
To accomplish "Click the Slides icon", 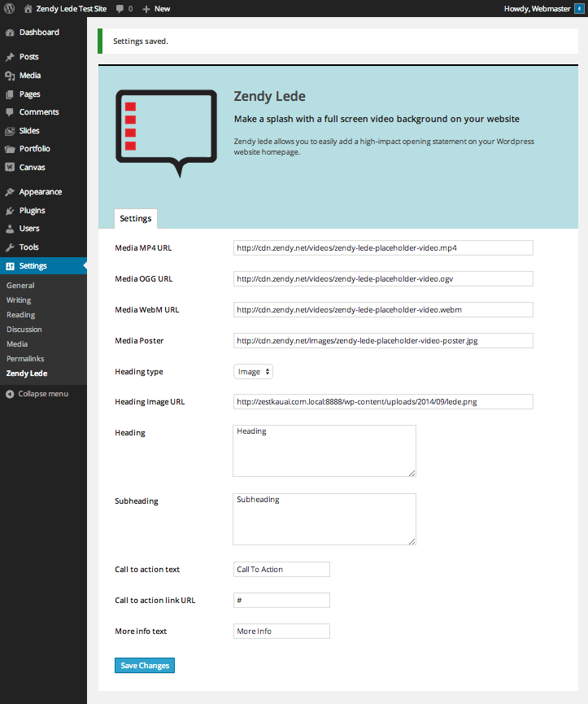I will (x=10, y=131).
